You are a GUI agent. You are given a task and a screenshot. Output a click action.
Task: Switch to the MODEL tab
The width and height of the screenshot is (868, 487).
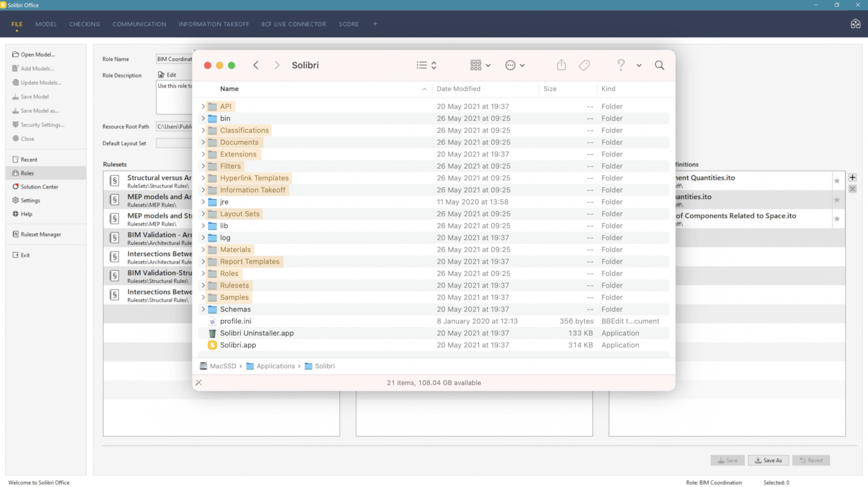[x=46, y=24]
